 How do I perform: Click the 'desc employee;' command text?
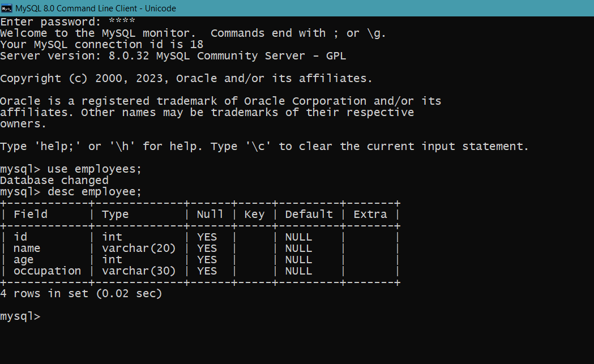point(95,192)
